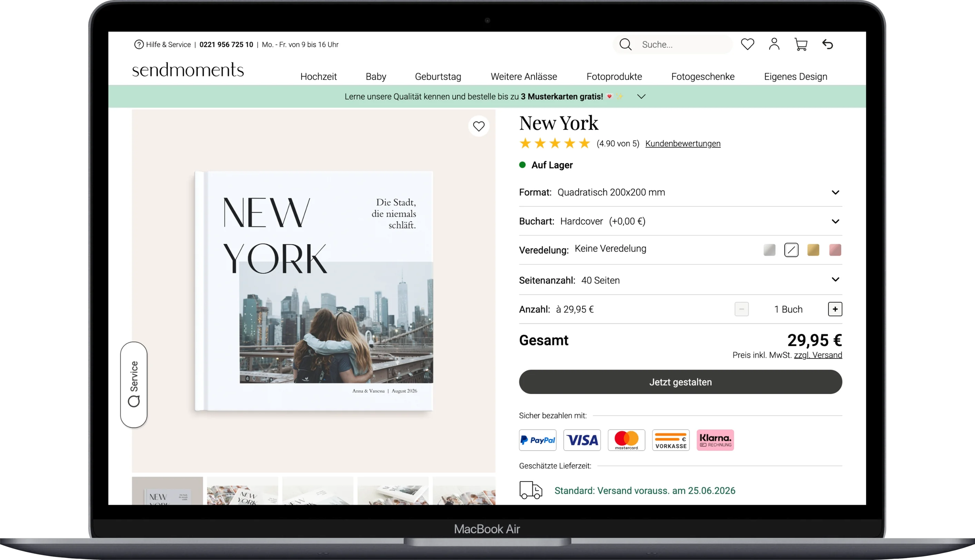Click the five star rating icons

coord(554,143)
